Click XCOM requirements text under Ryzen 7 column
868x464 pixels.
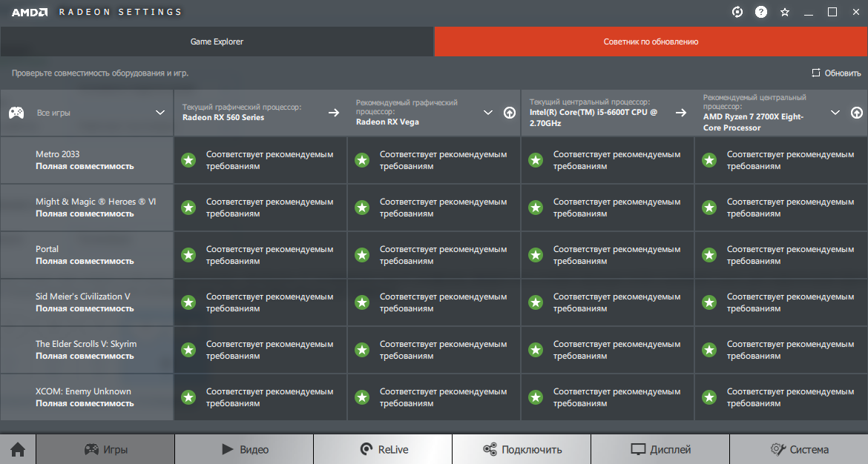click(x=791, y=397)
